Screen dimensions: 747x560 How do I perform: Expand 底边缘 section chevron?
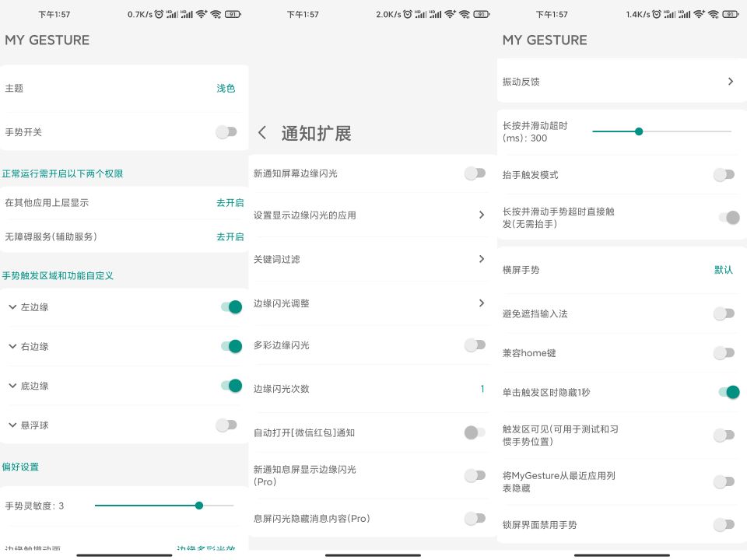(x=12, y=386)
